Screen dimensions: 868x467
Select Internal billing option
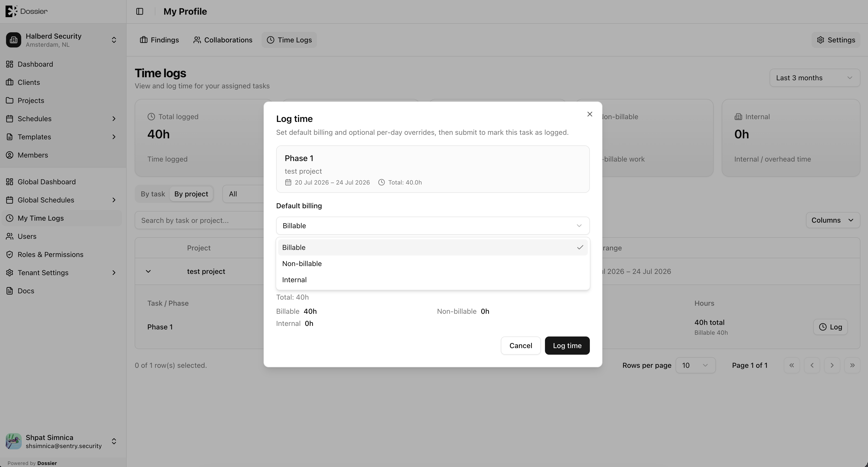click(433, 280)
